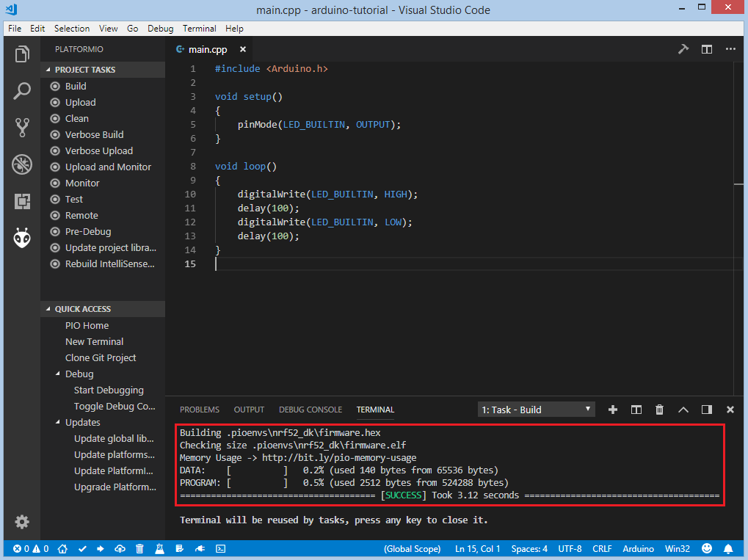Open the Search view in activity bar
The height and width of the screenshot is (560, 748).
point(22,90)
